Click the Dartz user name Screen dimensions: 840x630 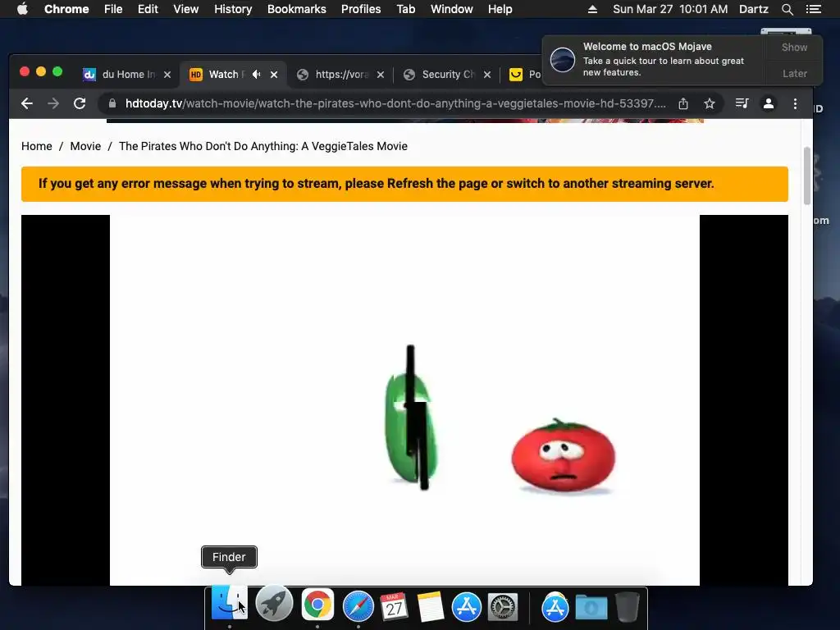[x=754, y=9]
